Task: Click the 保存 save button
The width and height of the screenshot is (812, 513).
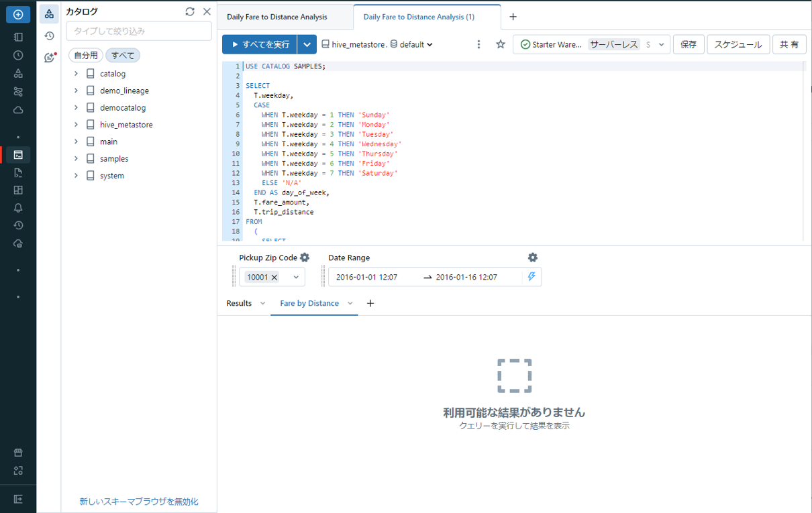Action: [688, 44]
